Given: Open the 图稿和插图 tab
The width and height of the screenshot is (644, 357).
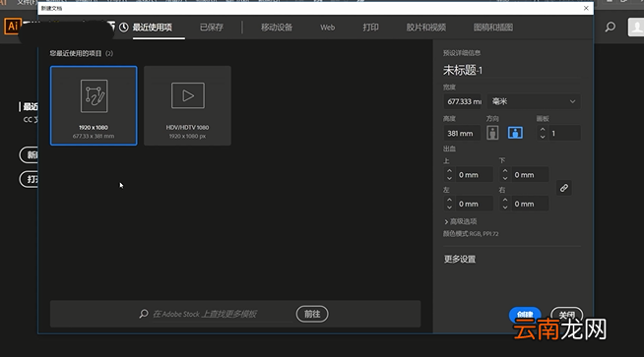Looking at the screenshot, I should click(x=493, y=28).
